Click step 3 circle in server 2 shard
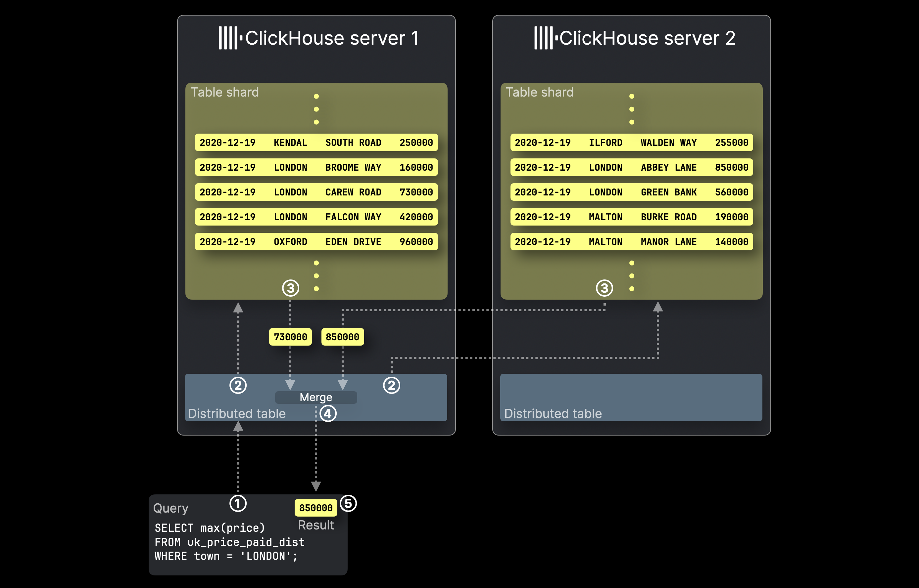Screen dimensions: 919x588 604,288
